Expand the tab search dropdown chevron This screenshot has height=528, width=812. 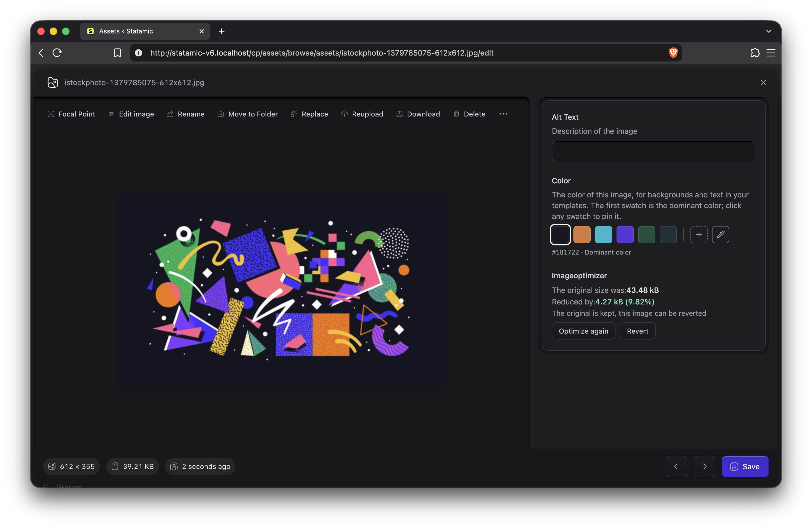pyautogui.click(x=768, y=31)
